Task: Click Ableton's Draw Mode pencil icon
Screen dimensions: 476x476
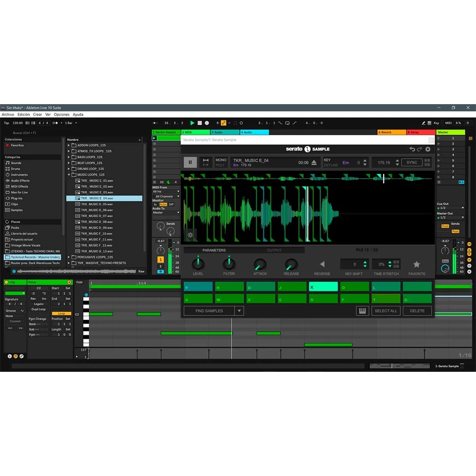Action: (x=423, y=123)
